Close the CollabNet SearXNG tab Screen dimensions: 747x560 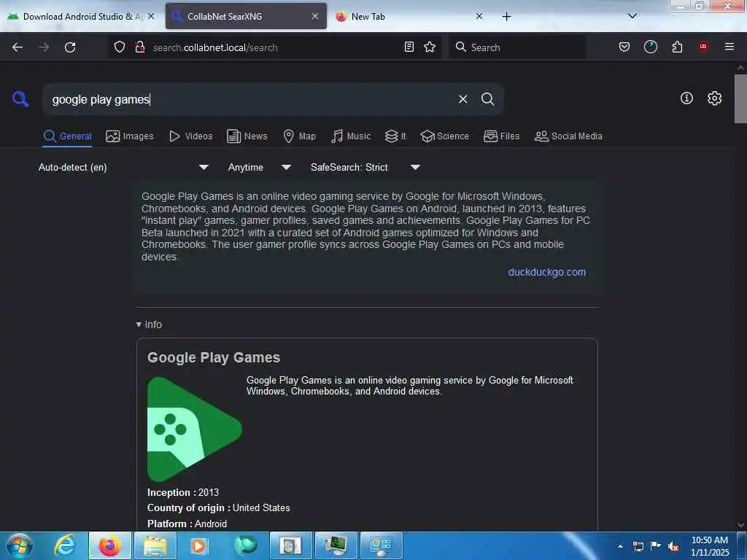coord(315,16)
